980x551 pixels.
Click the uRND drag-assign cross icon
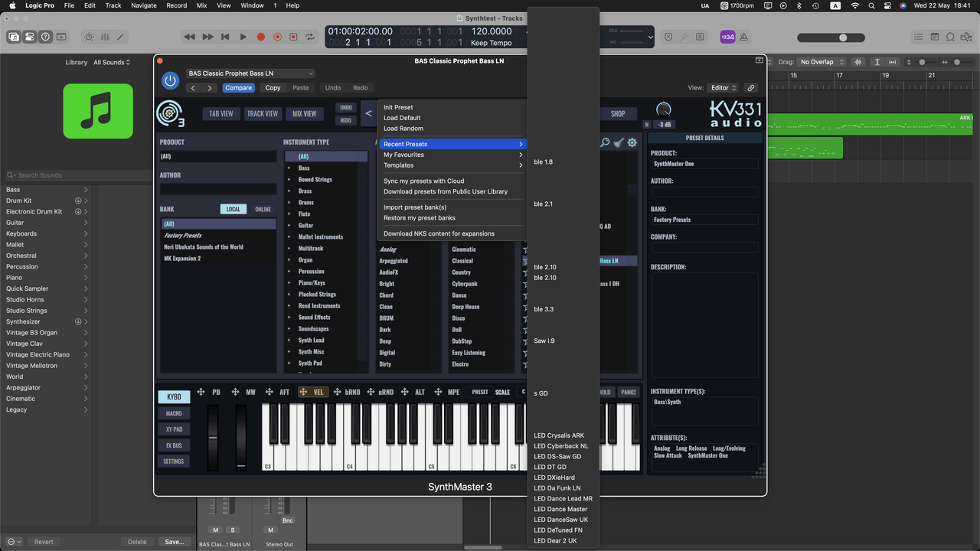click(371, 392)
